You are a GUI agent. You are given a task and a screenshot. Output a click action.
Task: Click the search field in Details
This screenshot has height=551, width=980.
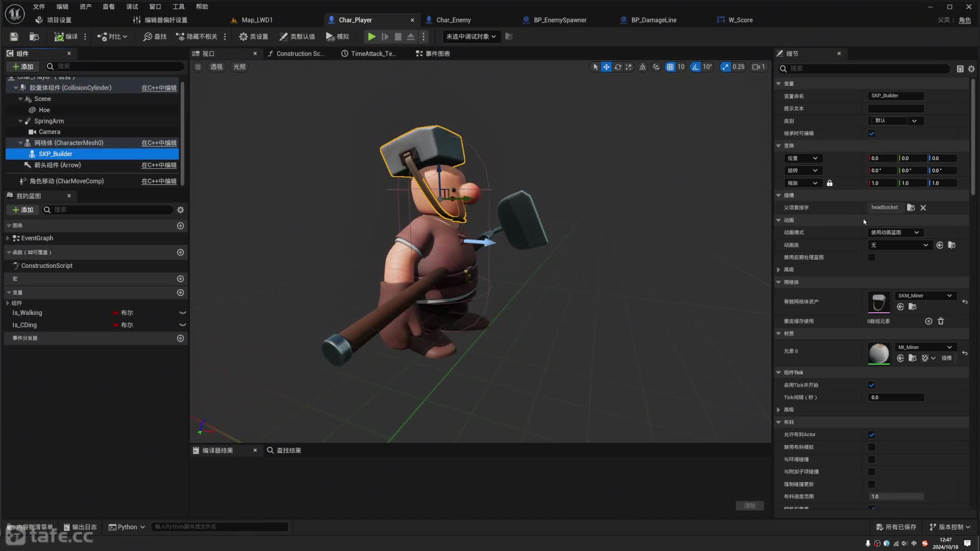(x=864, y=68)
